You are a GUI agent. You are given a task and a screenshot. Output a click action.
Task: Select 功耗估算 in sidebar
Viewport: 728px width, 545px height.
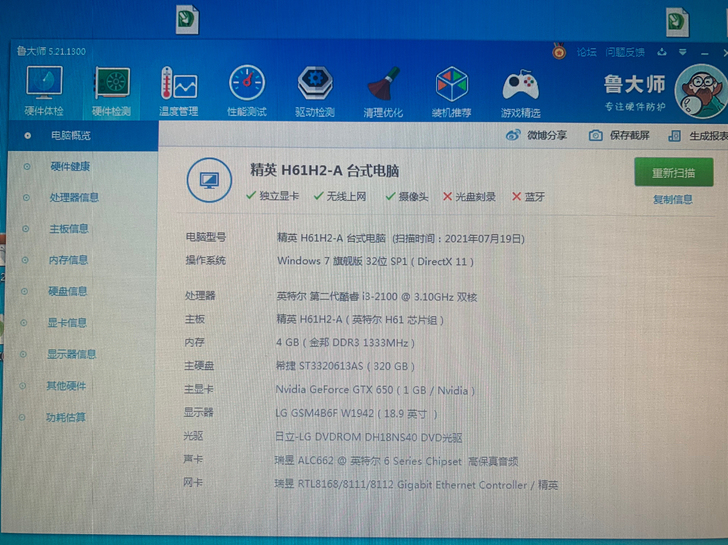click(x=65, y=417)
